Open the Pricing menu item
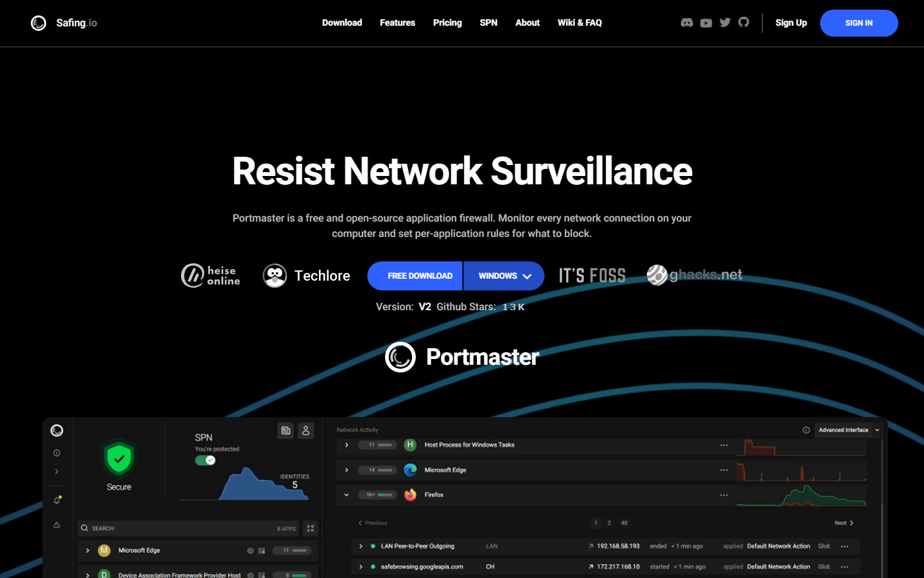This screenshot has height=578, width=924. click(x=447, y=22)
